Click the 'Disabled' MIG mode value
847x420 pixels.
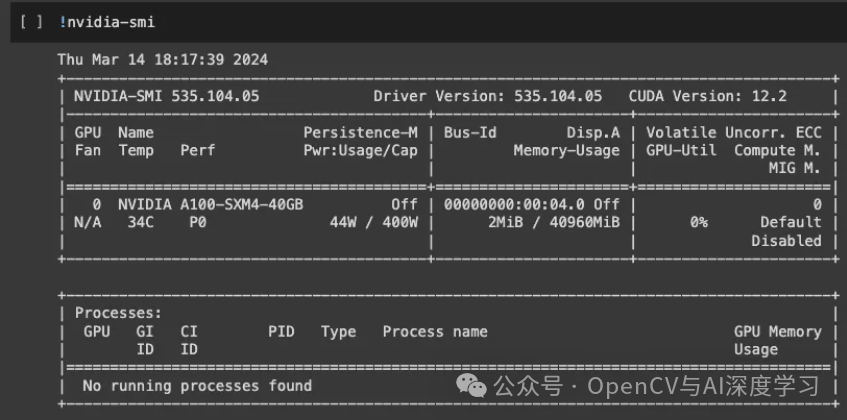[786, 241]
